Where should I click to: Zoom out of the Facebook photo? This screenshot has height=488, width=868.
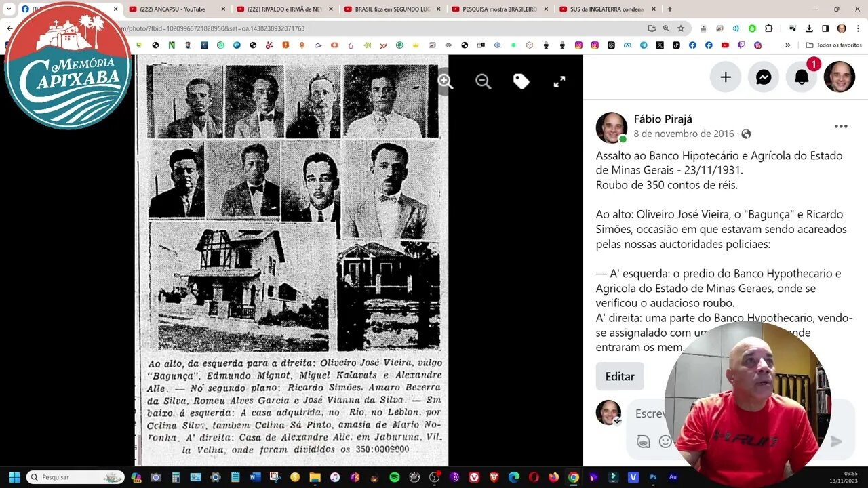484,81
